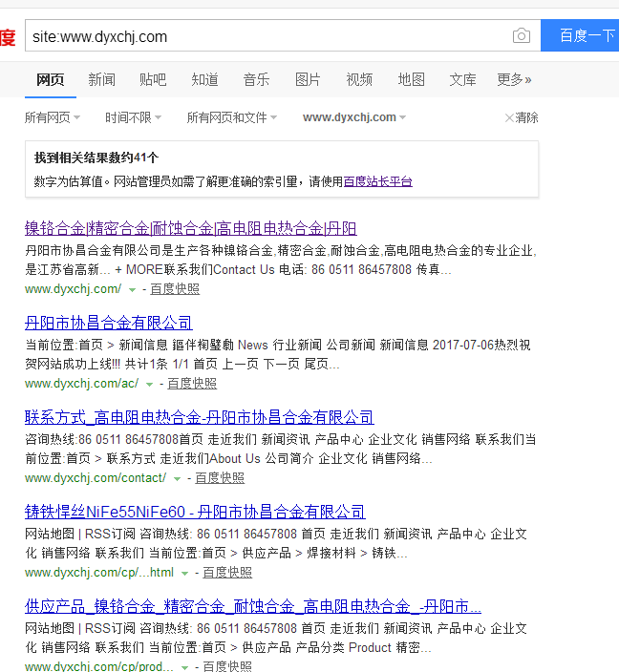
Task: Go to the 地图 tab
Action: (x=411, y=80)
